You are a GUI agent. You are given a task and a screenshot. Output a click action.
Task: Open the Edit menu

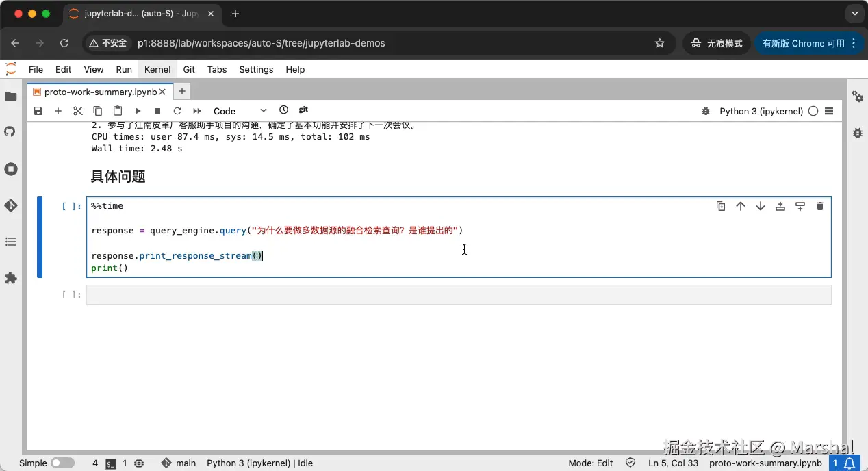64,69
